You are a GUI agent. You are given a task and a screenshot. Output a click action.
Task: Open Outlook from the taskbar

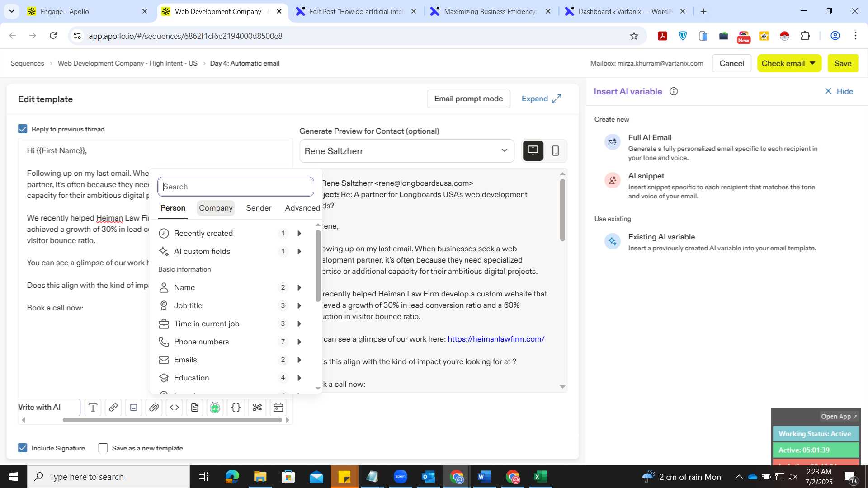tap(428, 477)
